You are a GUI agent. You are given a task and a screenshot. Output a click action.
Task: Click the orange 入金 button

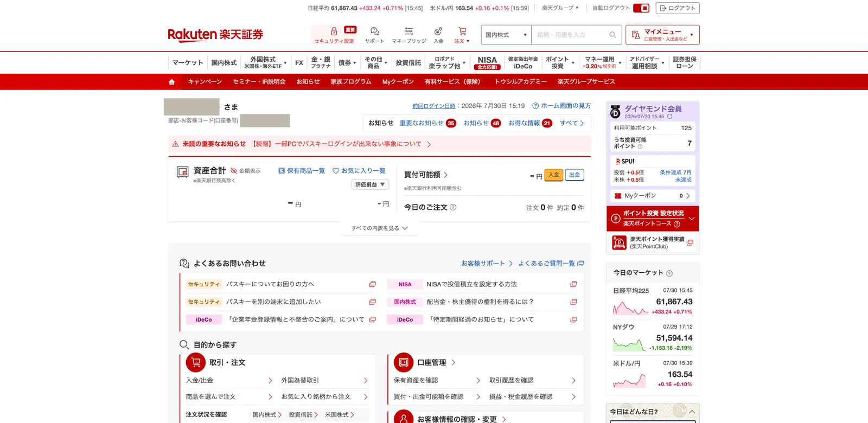click(x=554, y=175)
